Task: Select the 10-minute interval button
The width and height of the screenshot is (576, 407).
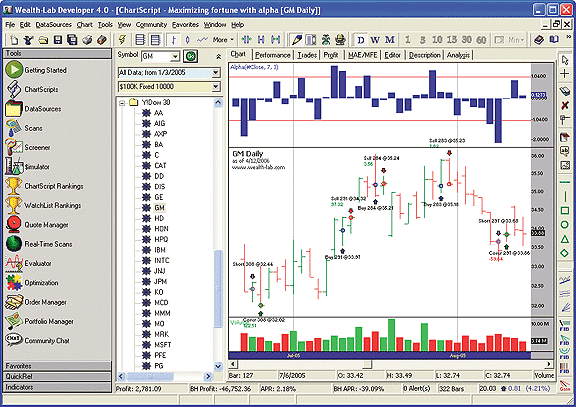Action: coord(437,40)
